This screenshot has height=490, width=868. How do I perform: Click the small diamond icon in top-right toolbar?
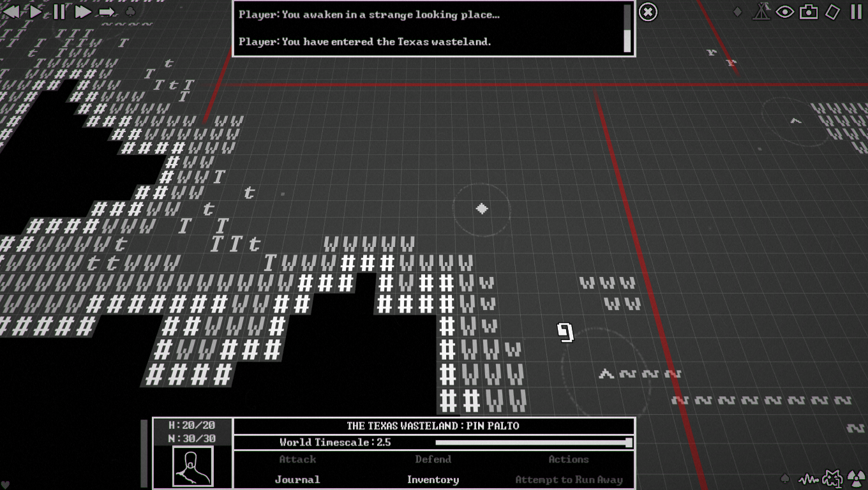pos(738,11)
